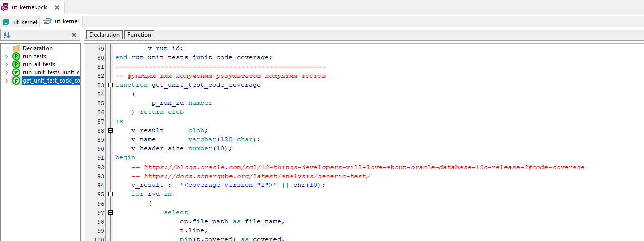Expand the get_unit_test_code tree node

(x=6, y=81)
